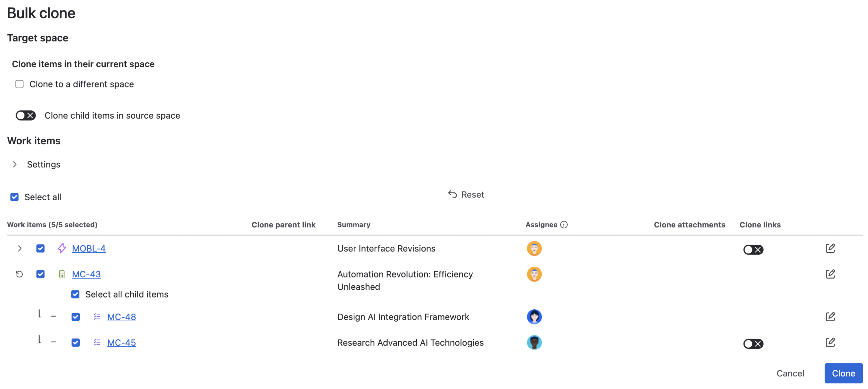Check the Clone to a different space box
The width and height of the screenshot is (868, 389).
[19, 84]
